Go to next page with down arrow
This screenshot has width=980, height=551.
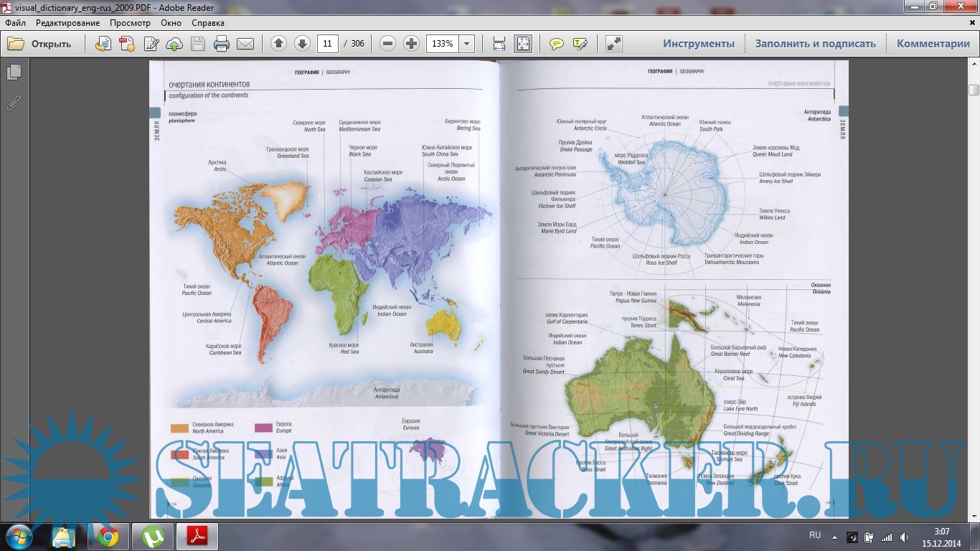tap(302, 44)
